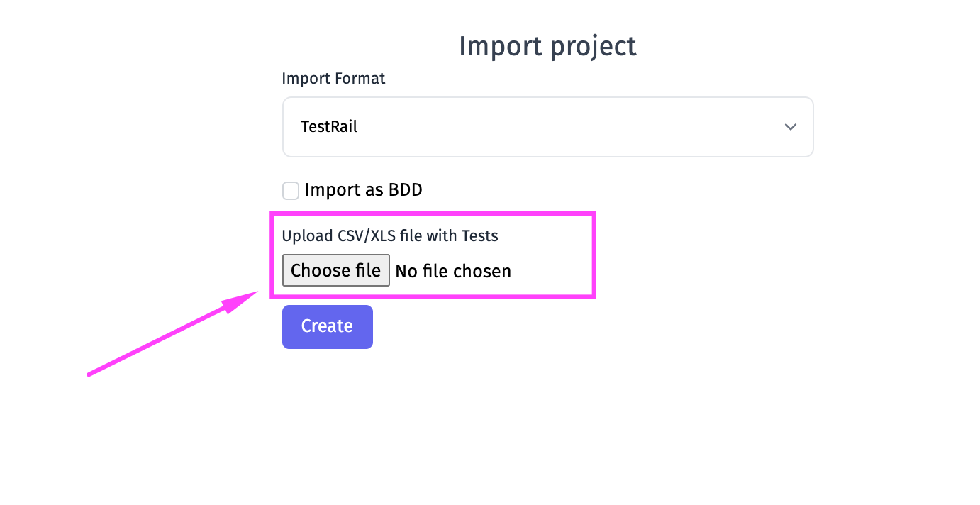The height and width of the screenshot is (505, 980).
Task: Click the word 'TestRail' in the selector
Action: click(x=329, y=127)
